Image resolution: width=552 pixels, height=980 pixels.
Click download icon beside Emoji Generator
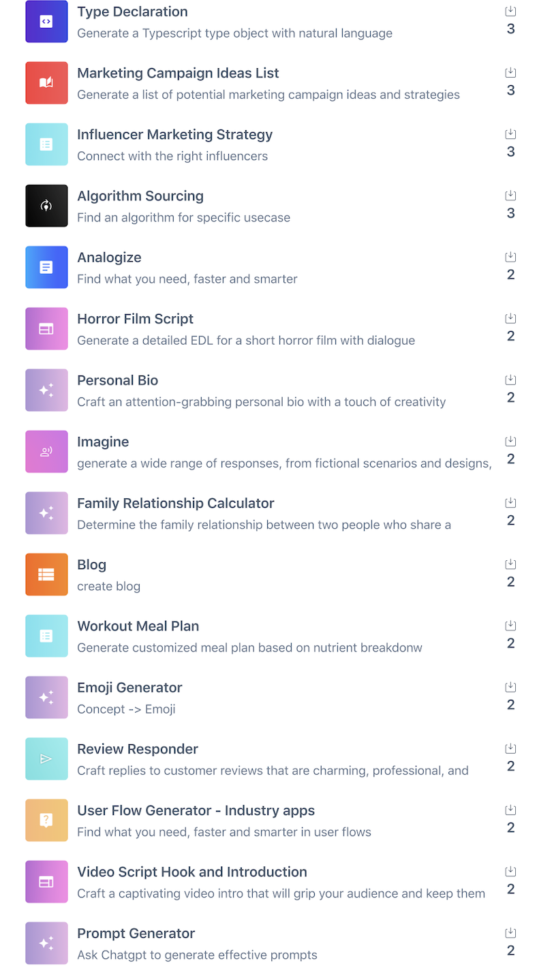point(510,687)
